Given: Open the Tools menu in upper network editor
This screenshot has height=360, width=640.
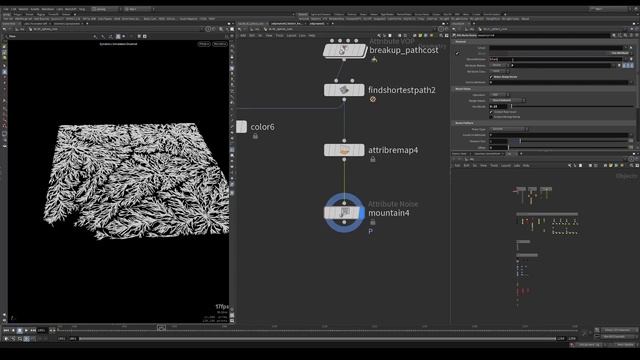Looking at the screenshot, I should 280,36.
